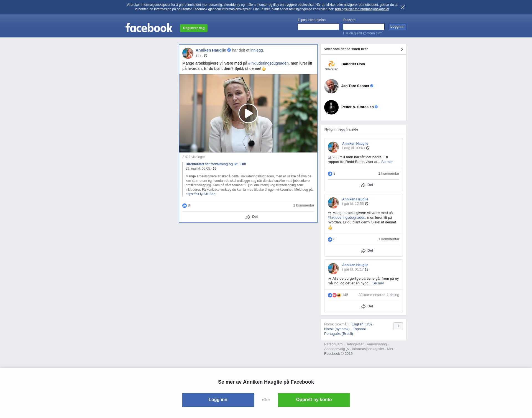Viewport: 532px width, 418px height.
Task: Play the shared video
Action: (x=248, y=113)
